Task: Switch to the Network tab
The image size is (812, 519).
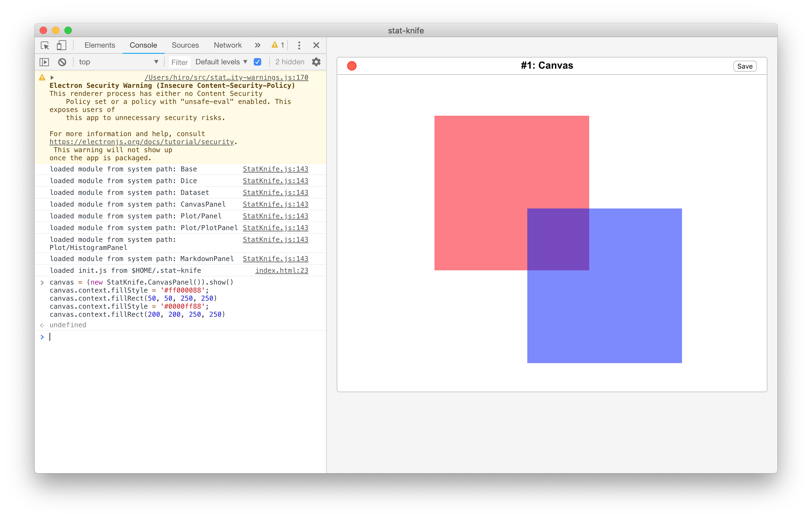Action: point(228,45)
